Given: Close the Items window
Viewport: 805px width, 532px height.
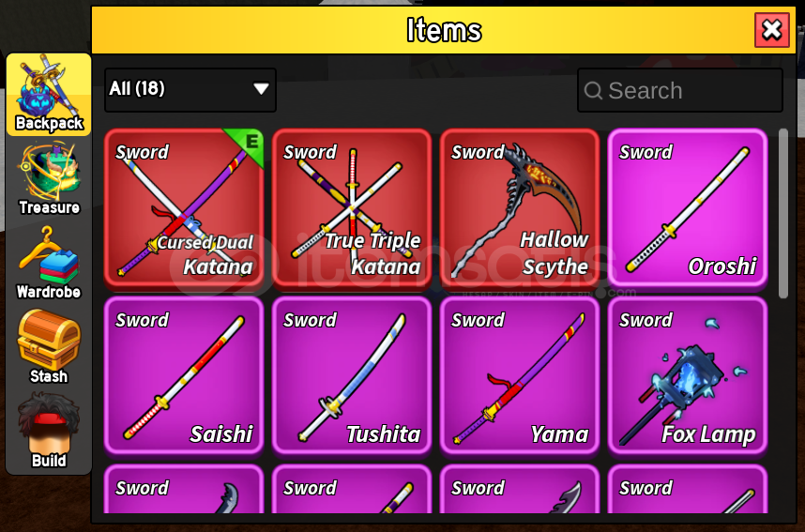Looking at the screenshot, I should pos(771,30).
